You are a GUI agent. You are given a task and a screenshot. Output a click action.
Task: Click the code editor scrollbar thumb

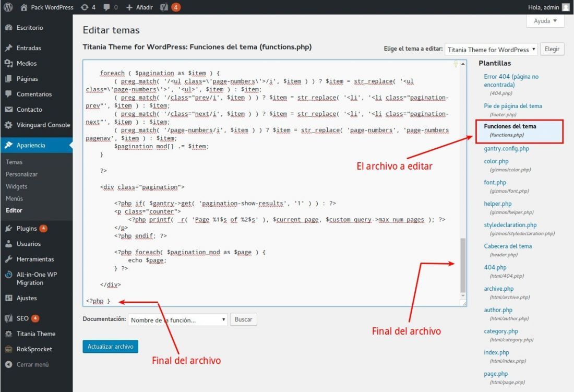(463, 265)
